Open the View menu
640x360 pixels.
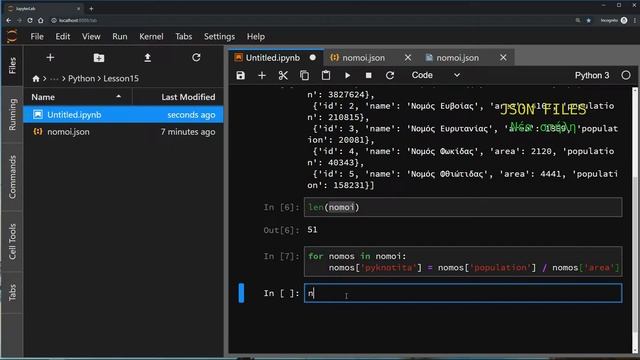point(91,37)
